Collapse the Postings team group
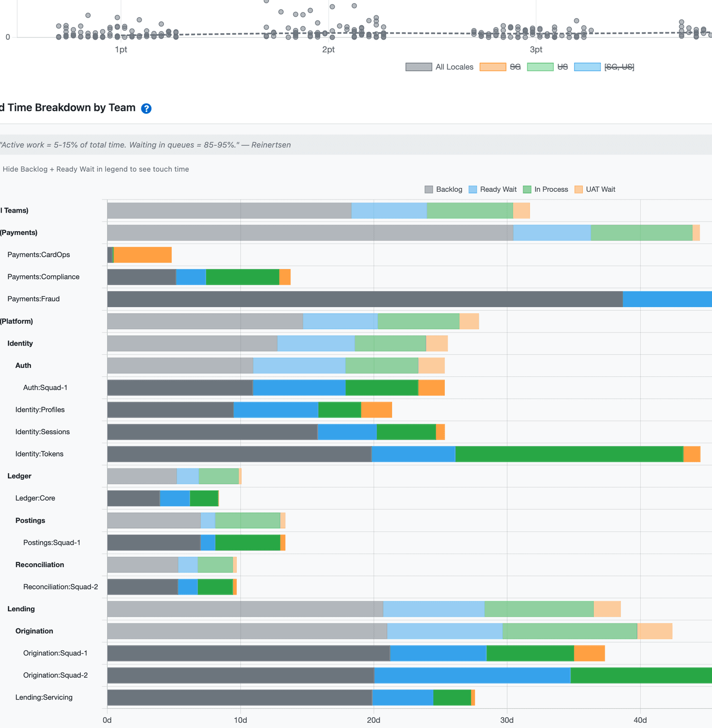The width and height of the screenshot is (712, 728). click(x=30, y=521)
